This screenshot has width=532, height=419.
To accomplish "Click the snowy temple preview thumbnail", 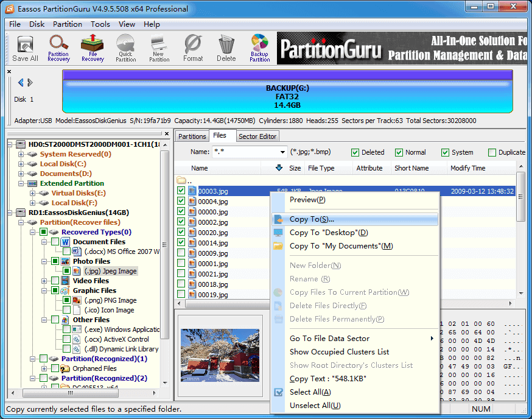I will [220, 356].
